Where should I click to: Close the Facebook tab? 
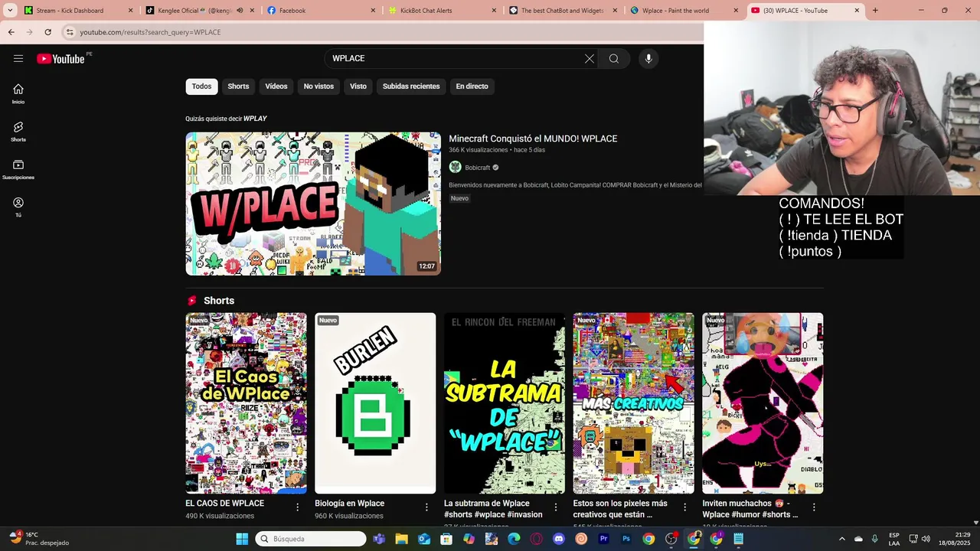(x=373, y=11)
